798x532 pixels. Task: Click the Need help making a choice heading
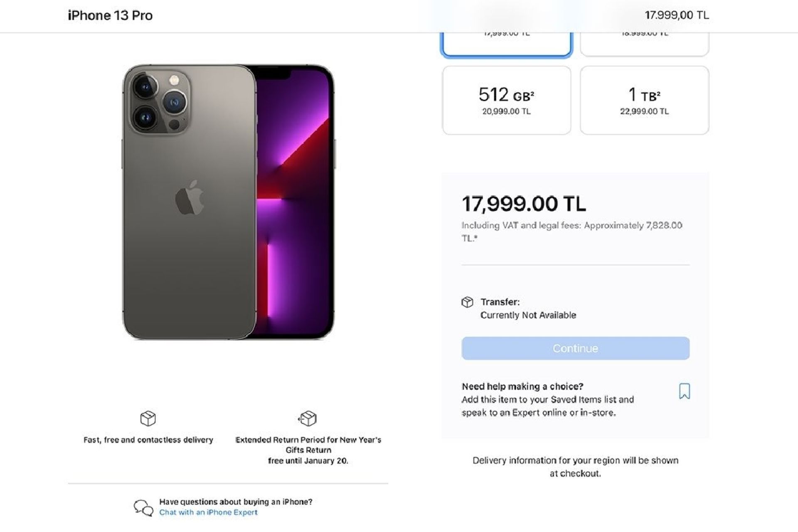522,386
